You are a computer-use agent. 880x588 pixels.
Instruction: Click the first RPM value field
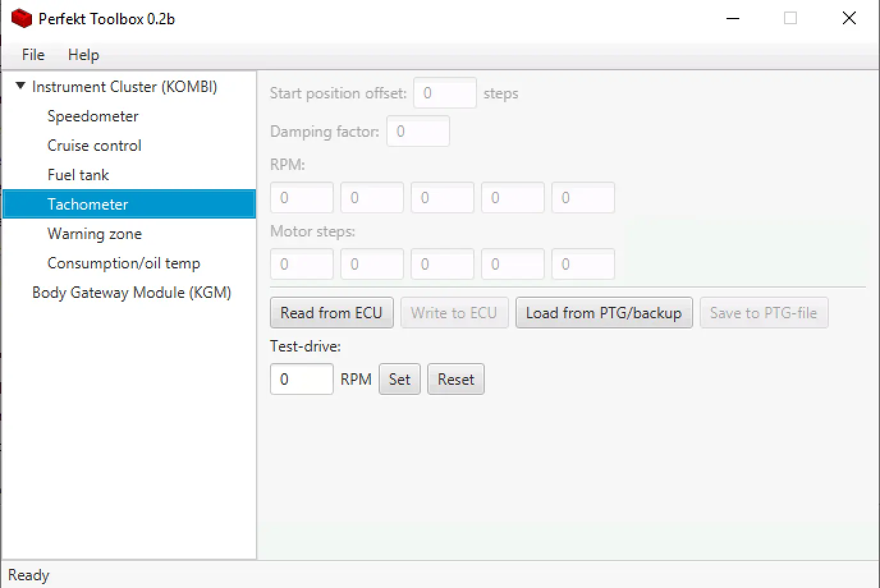click(301, 198)
